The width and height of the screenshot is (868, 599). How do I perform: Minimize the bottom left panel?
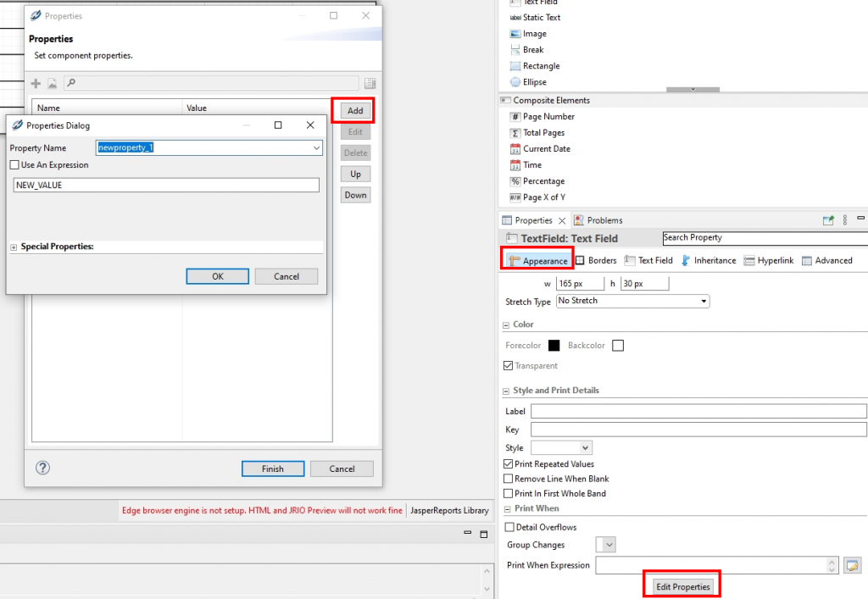(x=468, y=533)
